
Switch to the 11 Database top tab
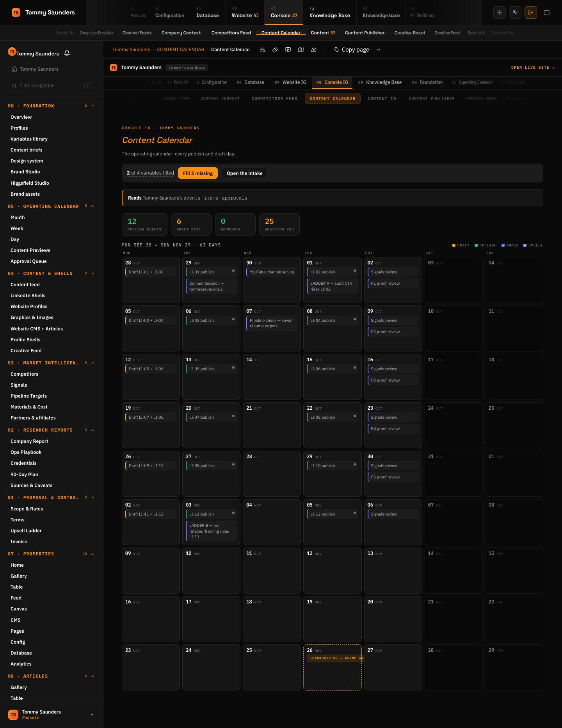(x=208, y=12)
